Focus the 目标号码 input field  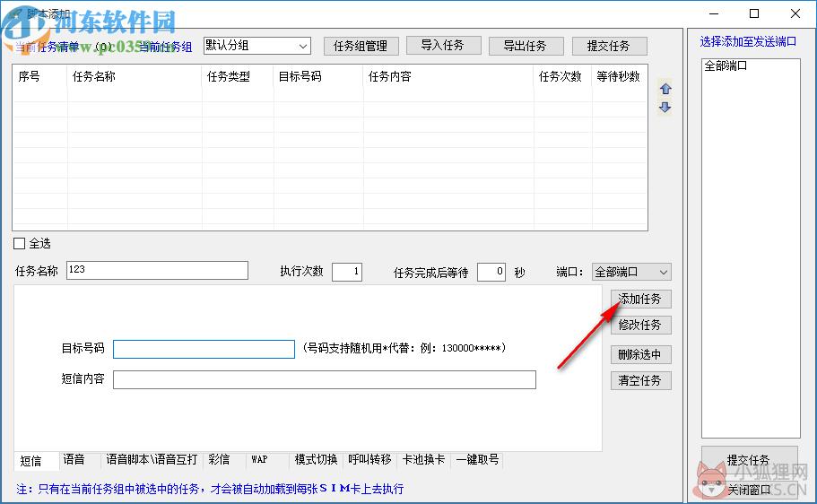tap(204, 349)
